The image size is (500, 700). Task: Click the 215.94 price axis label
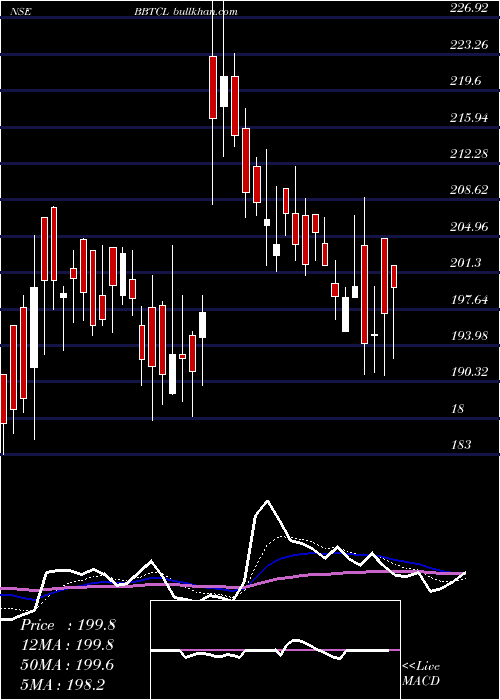(x=469, y=117)
